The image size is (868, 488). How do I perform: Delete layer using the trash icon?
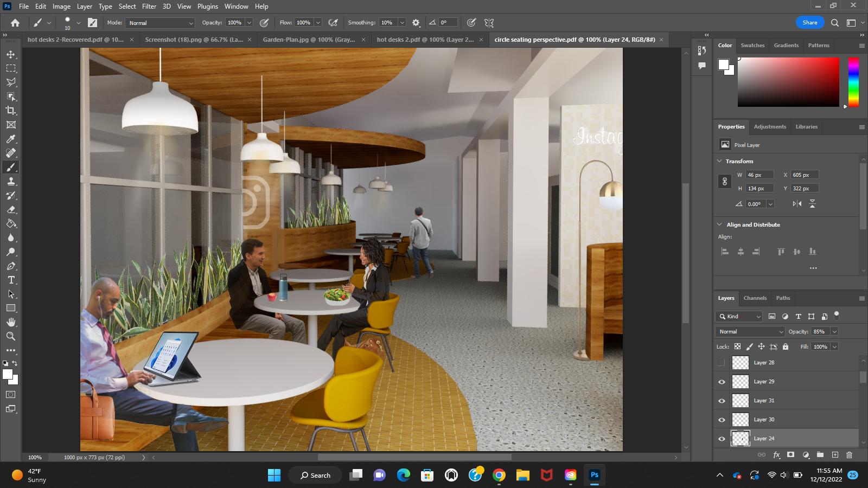point(849,455)
